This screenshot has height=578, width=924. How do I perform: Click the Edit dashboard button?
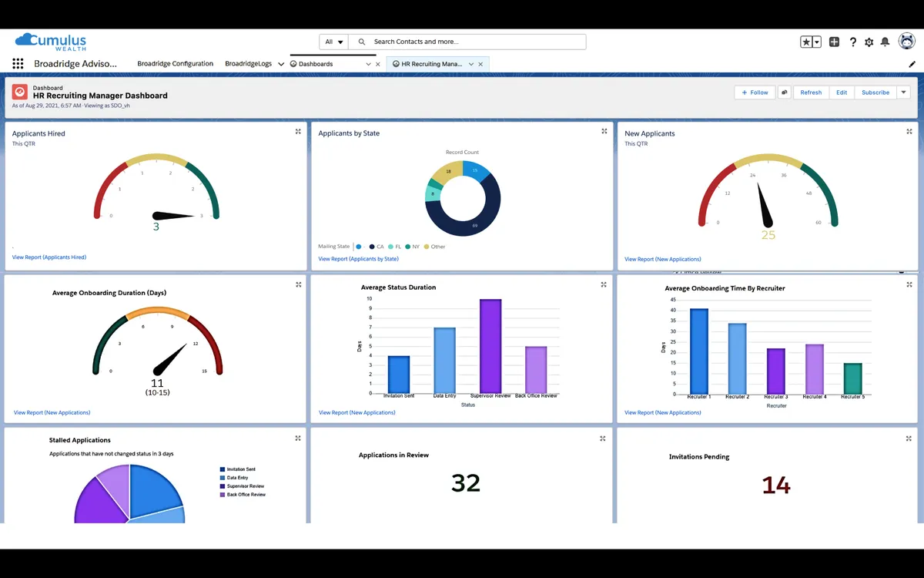click(x=842, y=92)
